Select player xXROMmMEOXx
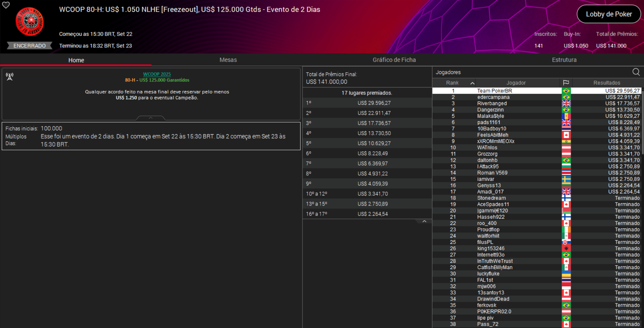The width and height of the screenshot is (644, 328). click(536, 141)
